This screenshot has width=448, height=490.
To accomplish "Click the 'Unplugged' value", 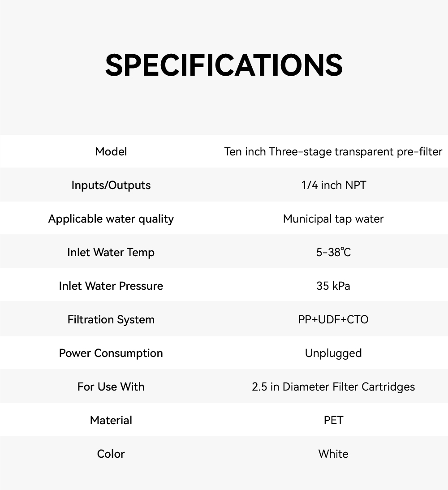I will coord(333,353).
